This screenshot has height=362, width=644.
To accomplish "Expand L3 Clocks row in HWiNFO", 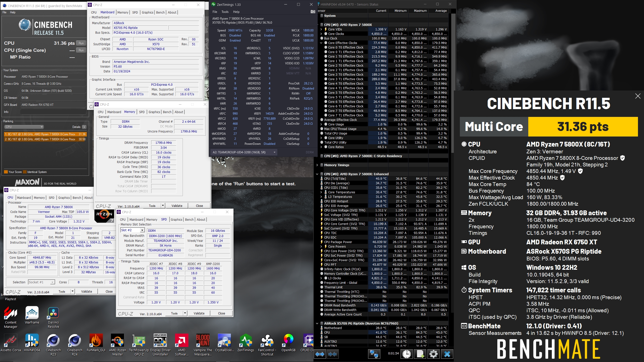I will pyautogui.click(x=321, y=278).
